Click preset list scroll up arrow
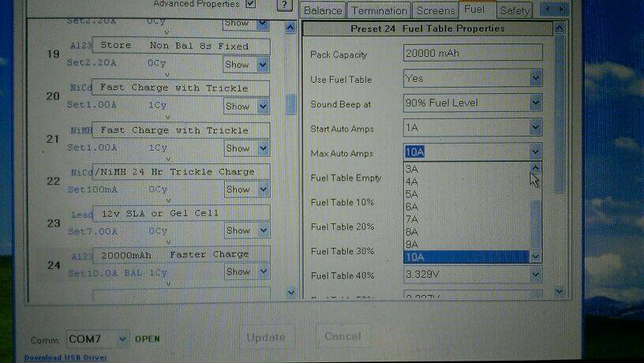The image size is (644, 363). point(290,28)
